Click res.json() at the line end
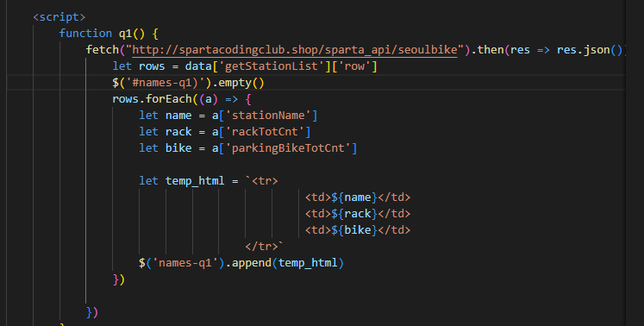Screen dimensions: 644x326 tap(590, 50)
